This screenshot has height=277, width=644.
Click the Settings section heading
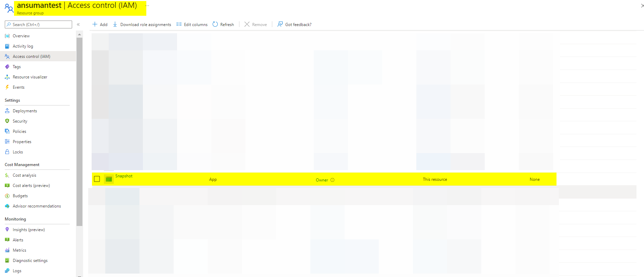(12, 100)
